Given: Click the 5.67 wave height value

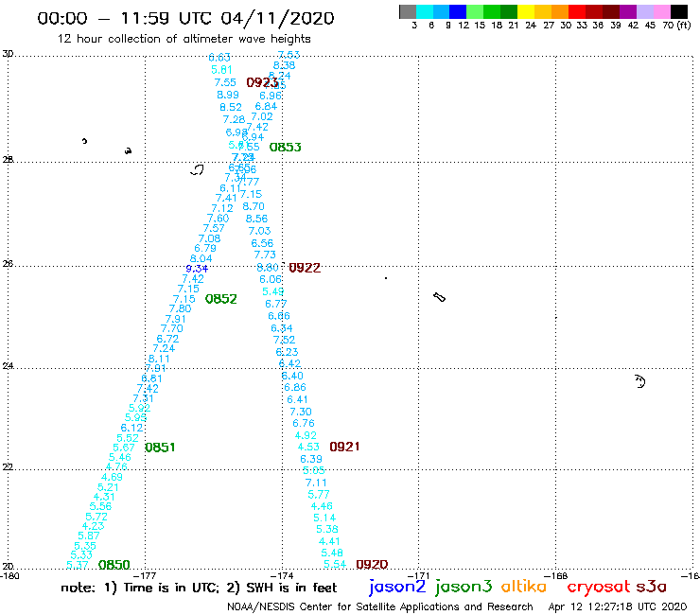Looking at the screenshot, I should click(124, 448).
